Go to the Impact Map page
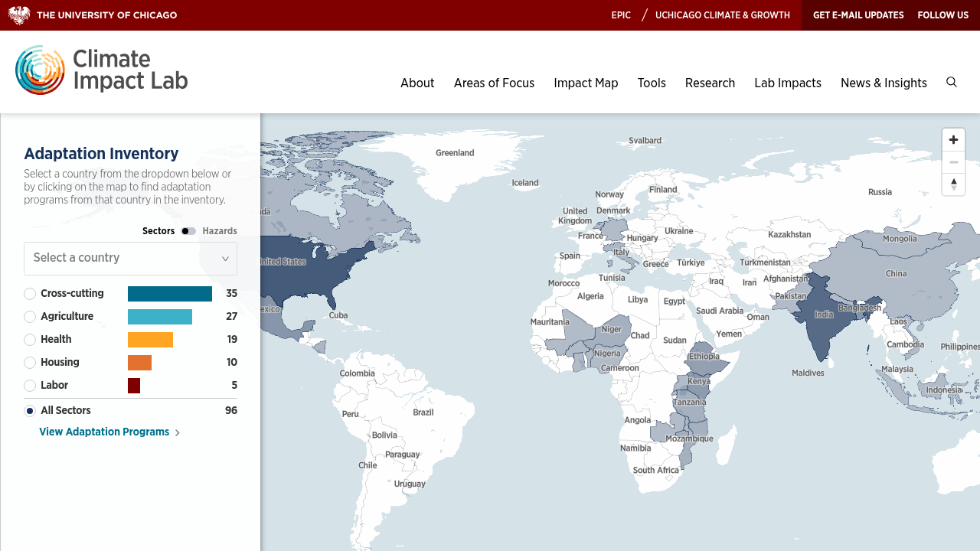The width and height of the screenshot is (980, 551). click(586, 83)
